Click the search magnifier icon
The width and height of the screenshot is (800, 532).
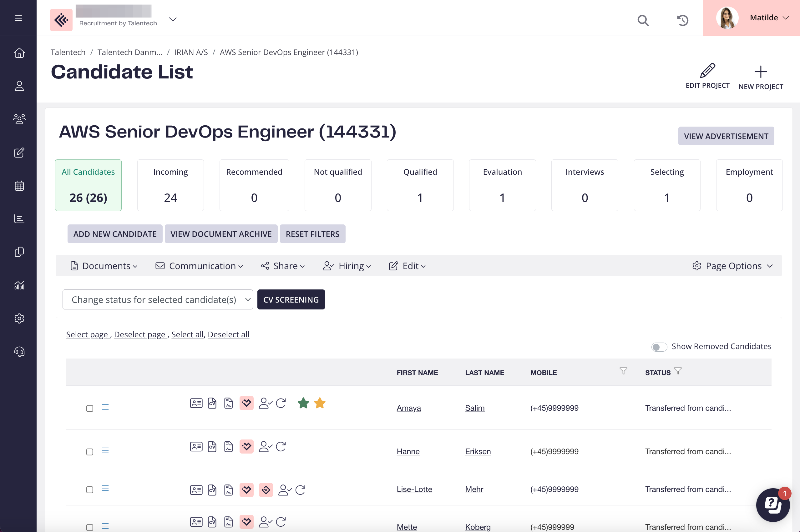click(642, 20)
